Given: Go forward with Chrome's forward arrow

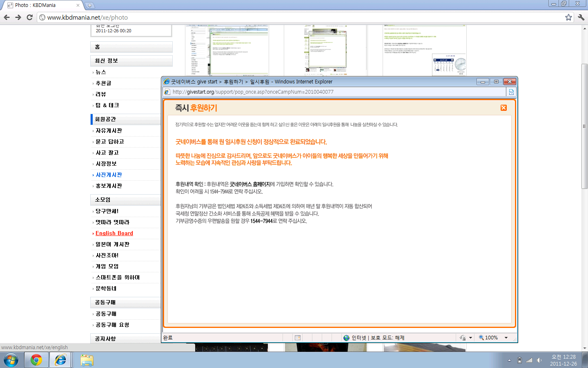Looking at the screenshot, I should 18,17.
